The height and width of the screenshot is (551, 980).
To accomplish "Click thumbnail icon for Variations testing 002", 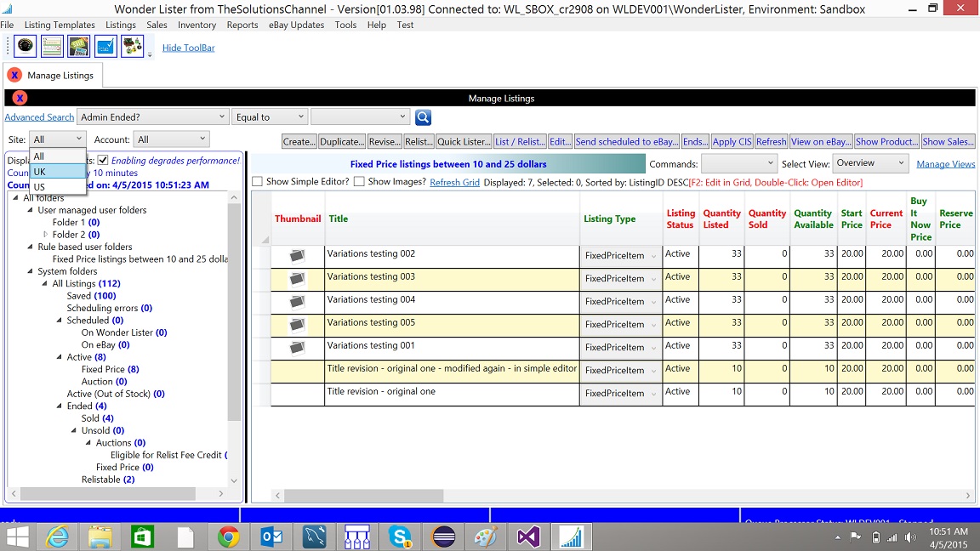I will pos(297,255).
